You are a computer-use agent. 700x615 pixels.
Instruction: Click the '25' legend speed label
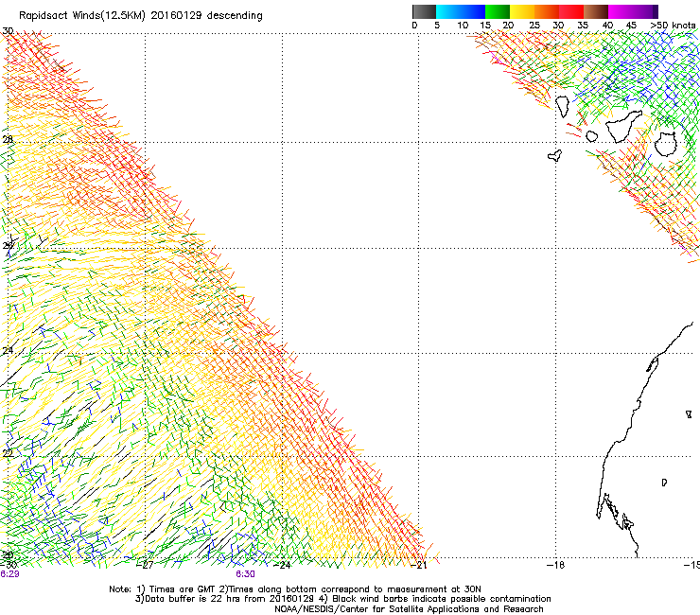coord(534,25)
